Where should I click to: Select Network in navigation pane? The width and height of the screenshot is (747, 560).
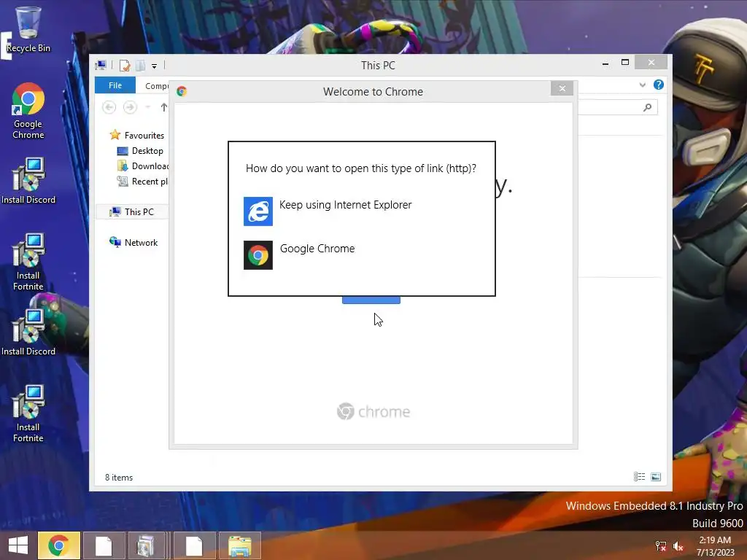click(x=133, y=242)
